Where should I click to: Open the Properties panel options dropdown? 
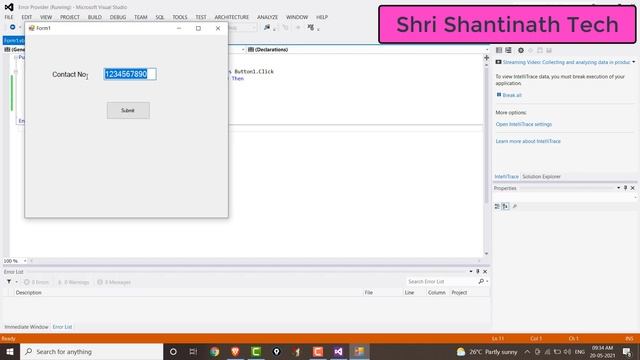pos(618,188)
